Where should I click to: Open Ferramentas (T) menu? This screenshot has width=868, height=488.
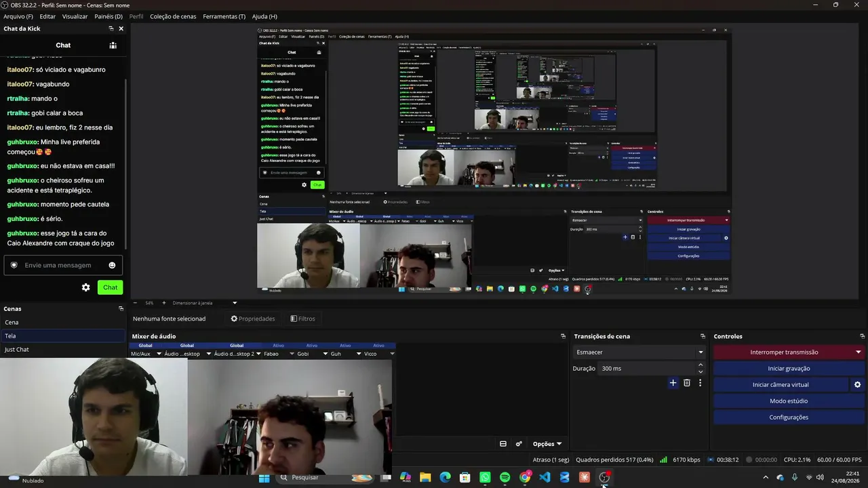click(x=224, y=16)
